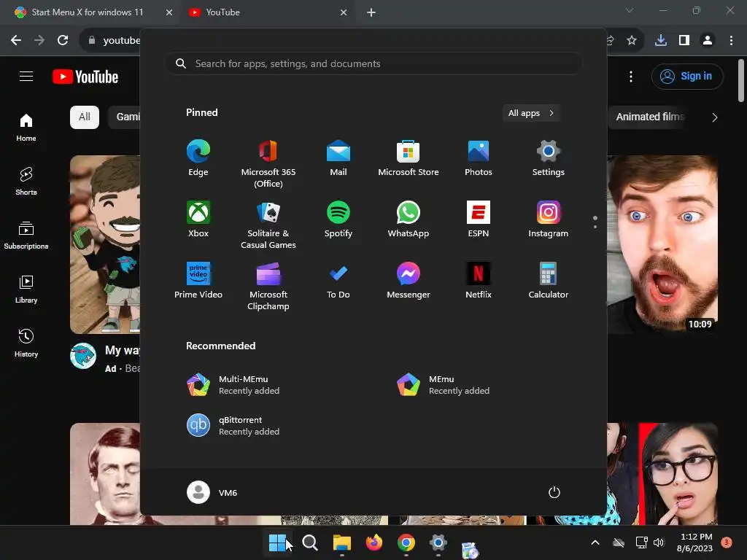Open the 10:09 video thumbnail

tap(662, 244)
